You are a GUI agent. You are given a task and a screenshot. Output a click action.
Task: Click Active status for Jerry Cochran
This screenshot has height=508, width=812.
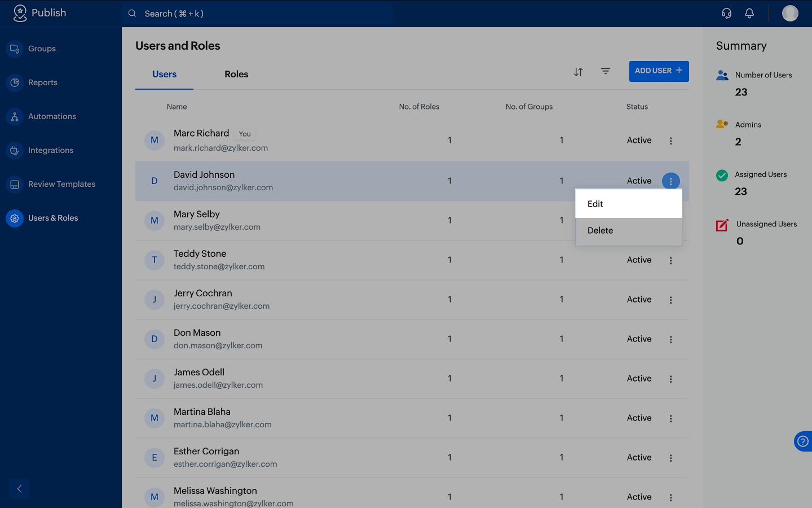tap(639, 300)
